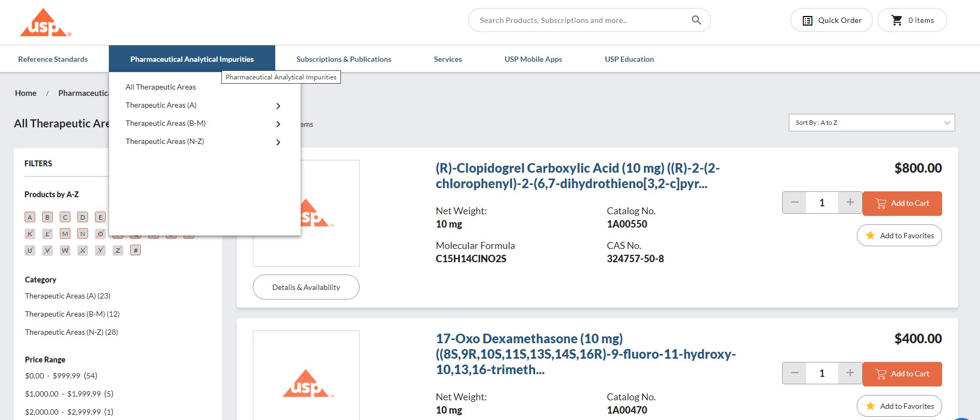Open Subscriptions & Publications menu
The height and width of the screenshot is (420, 980).
[x=344, y=59]
